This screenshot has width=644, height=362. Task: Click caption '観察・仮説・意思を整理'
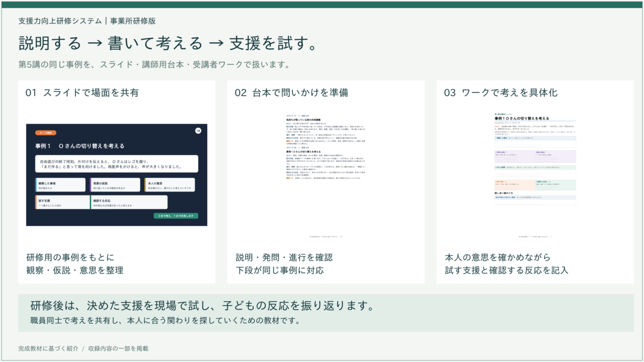pos(75,270)
